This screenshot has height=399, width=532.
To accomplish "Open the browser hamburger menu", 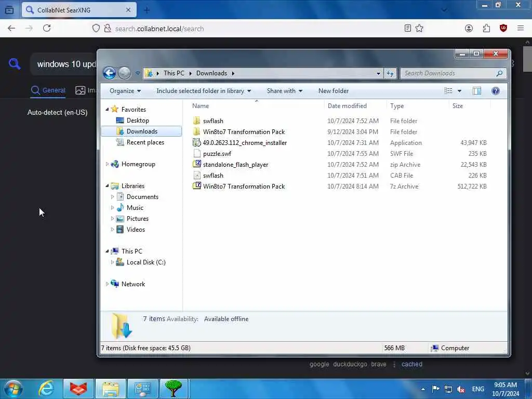I will click(521, 29).
